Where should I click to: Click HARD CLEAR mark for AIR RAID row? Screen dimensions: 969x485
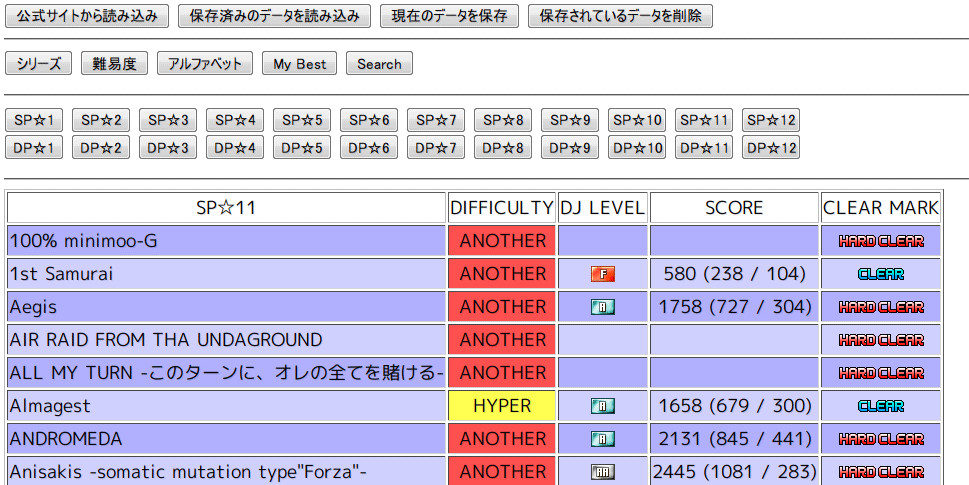tap(881, 340)
